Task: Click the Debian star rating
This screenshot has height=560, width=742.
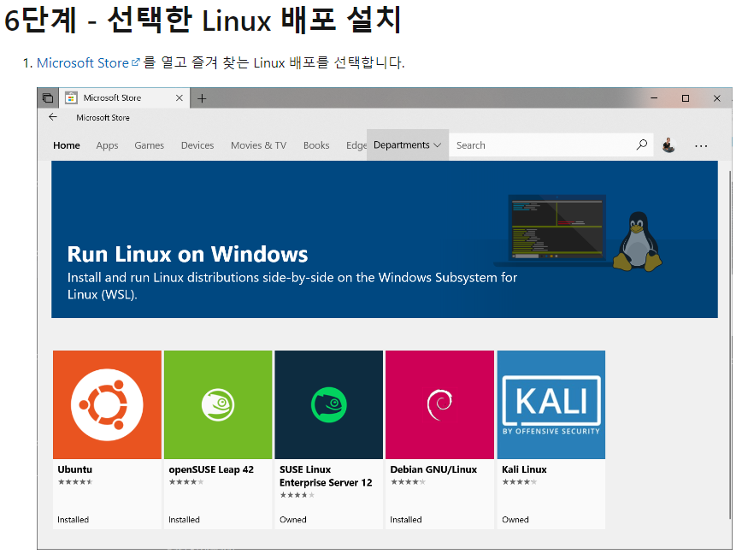Action: (408, 482)
